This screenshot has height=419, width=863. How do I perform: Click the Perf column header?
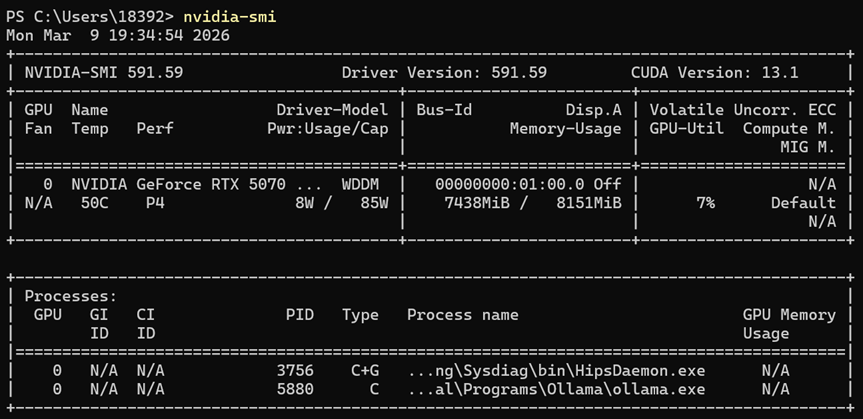[x=155, y=129]
